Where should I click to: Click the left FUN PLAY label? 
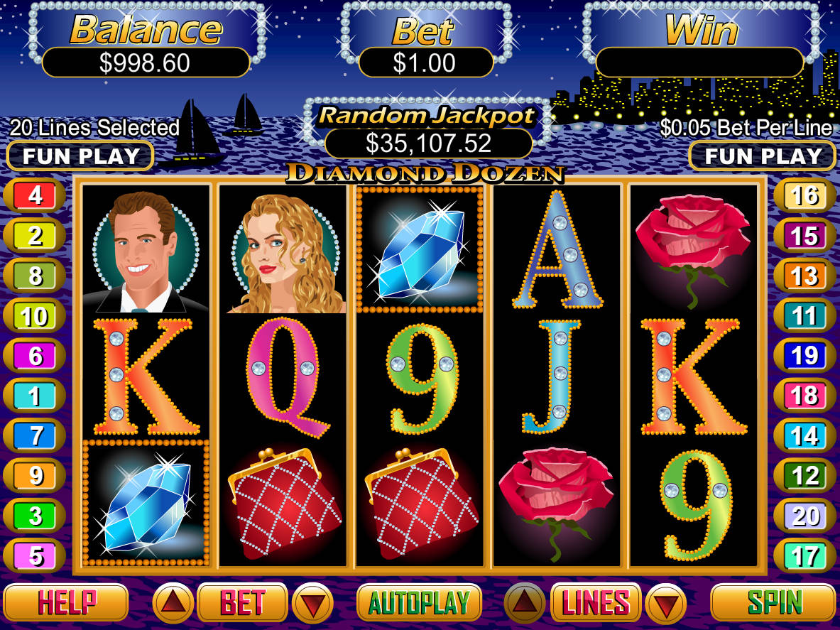pyautogui.click(x=81, y=156)
